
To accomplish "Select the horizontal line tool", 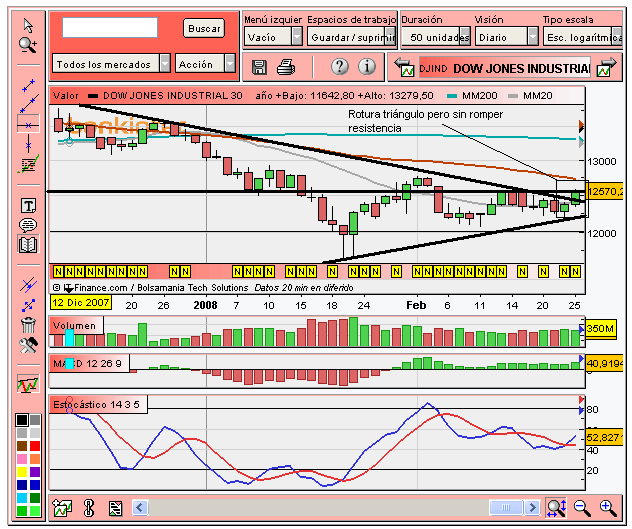I will [x=28, y=125].
